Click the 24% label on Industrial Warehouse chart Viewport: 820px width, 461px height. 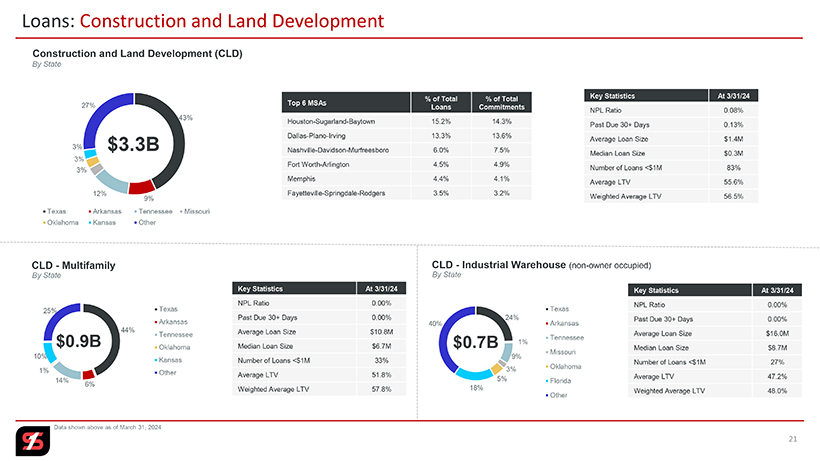(512, 318)
